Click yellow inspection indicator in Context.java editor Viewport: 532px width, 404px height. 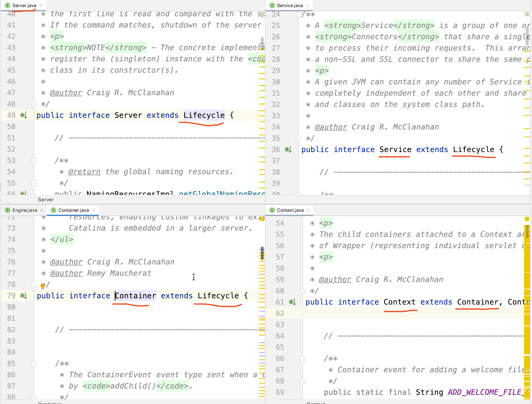tap(527, 219)
